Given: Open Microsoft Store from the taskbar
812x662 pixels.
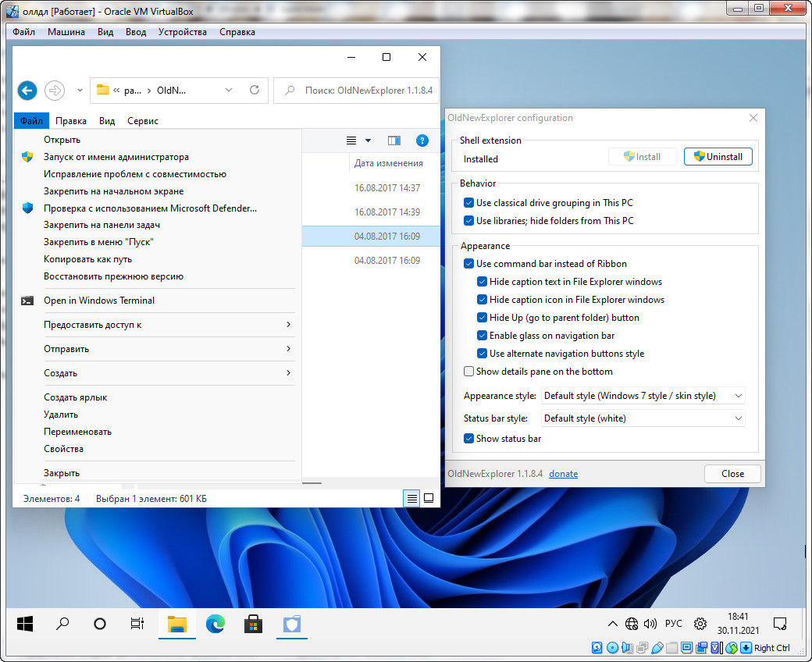Looking at the screenshot, I should click(253, 624).
